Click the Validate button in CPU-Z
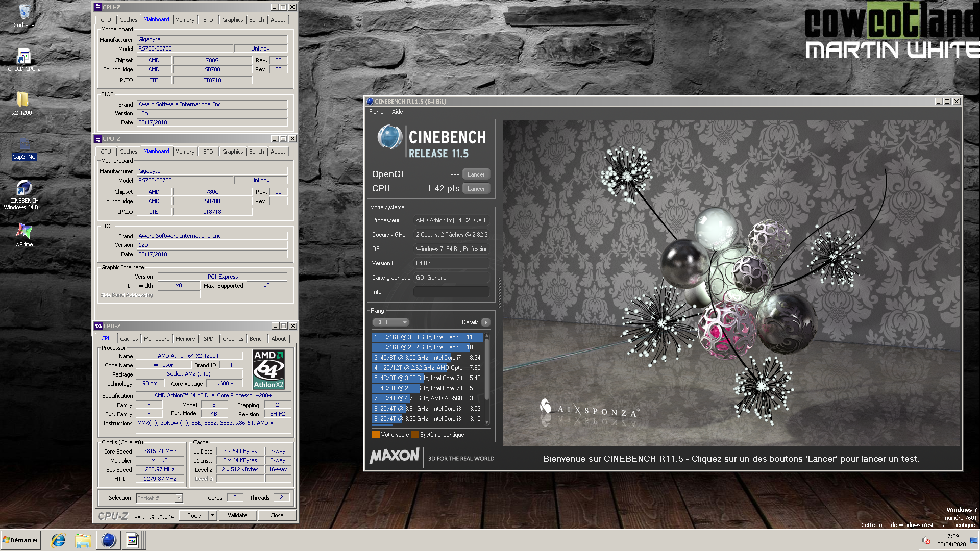The width and height of the screenshot is (980, 551). point(237,515)
